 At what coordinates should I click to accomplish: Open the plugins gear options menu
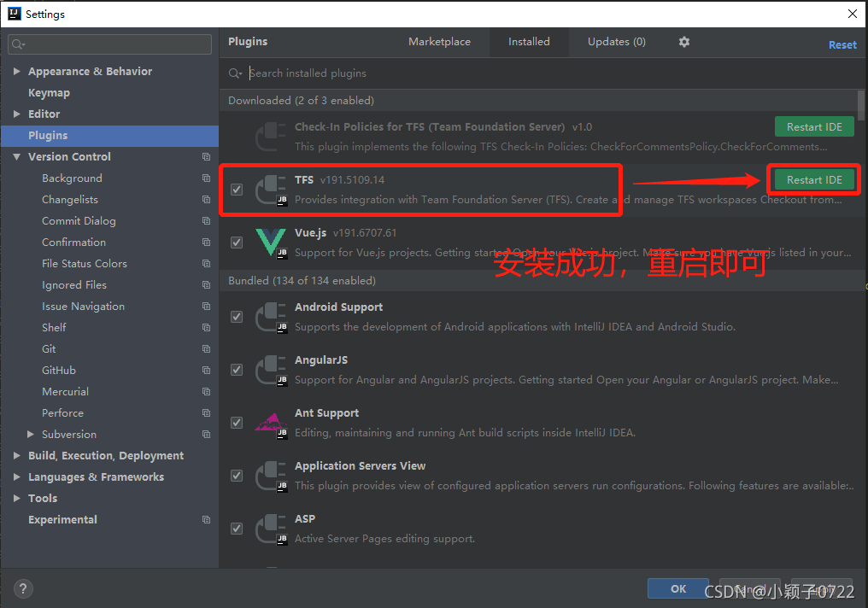(x=683, y=41)
